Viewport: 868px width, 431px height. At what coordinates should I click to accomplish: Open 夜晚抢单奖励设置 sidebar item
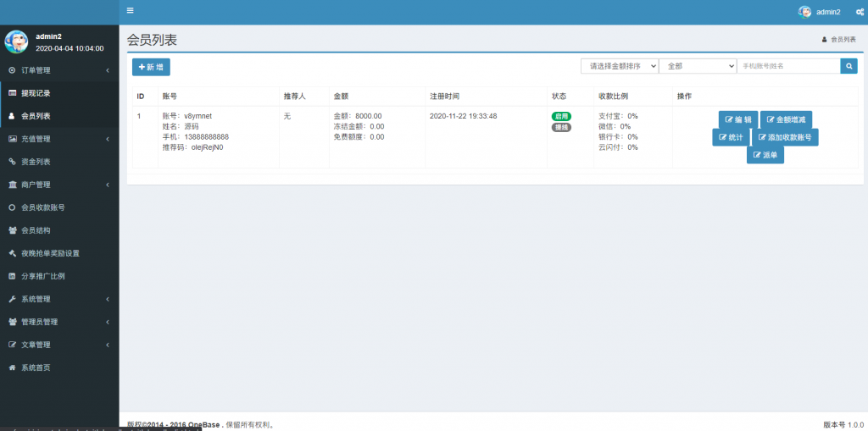[x=50, y=253]
